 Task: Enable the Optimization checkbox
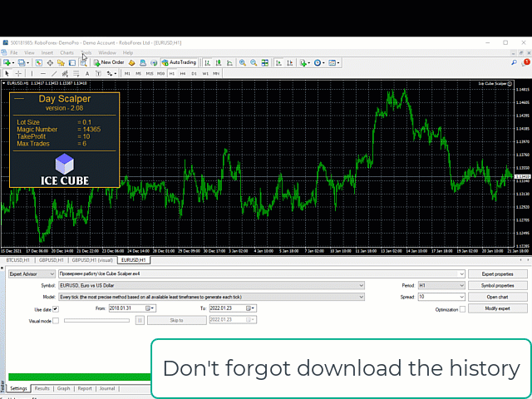462,309
